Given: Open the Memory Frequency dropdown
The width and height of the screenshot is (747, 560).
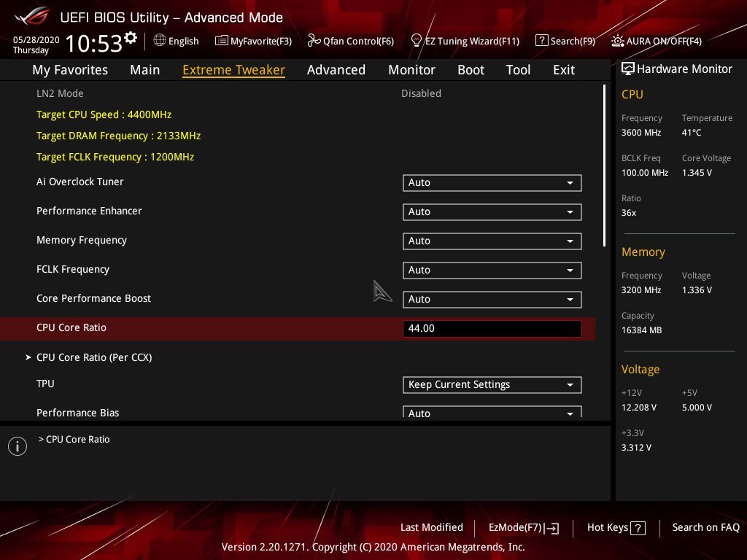Looking at the screenshot, I should pos(492,241).
